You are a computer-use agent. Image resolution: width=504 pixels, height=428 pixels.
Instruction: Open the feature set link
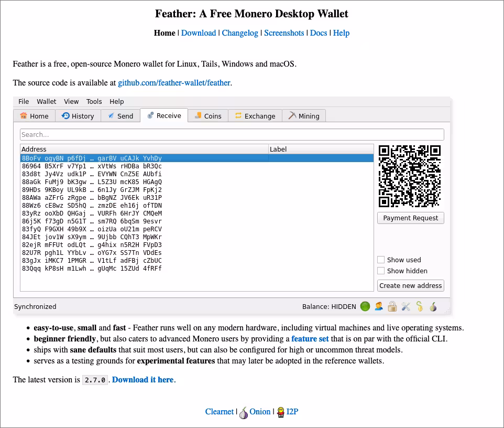(x=310, y=338)
